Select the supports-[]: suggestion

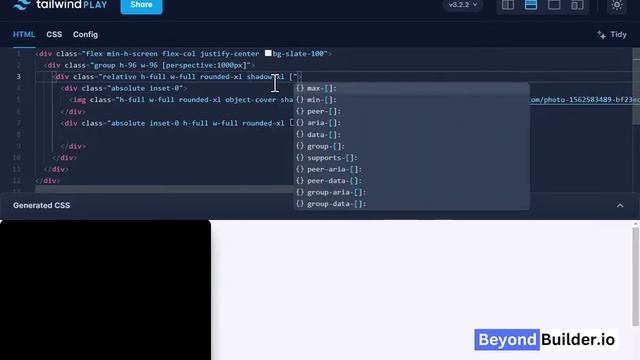click(x=411, y=158)
